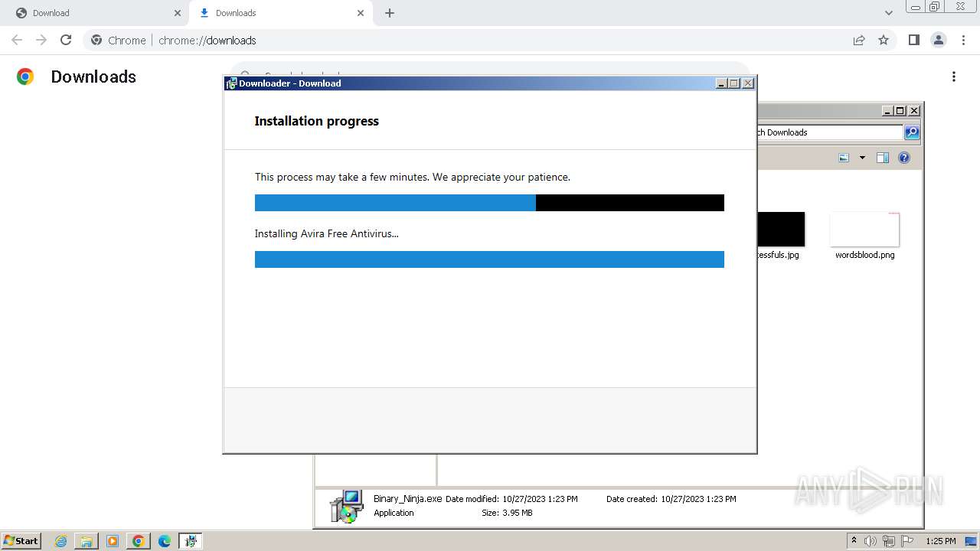Open Downloader installer taskbar item
The height and width of the screenshot is (551, 980).
click(x=191, y=541)
